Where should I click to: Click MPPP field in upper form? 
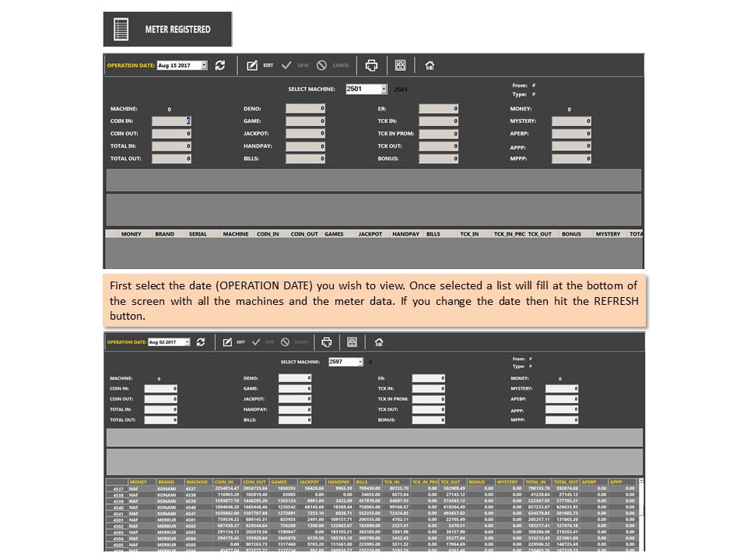572,159
